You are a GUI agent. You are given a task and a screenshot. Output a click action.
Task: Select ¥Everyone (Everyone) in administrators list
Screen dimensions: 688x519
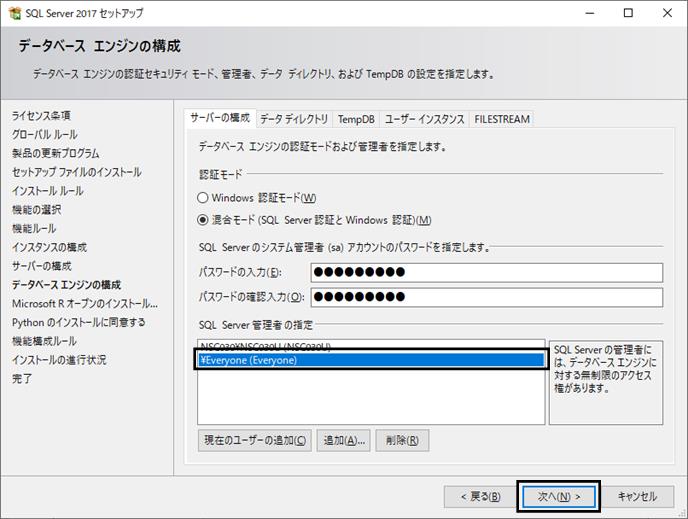pos(371,360)
